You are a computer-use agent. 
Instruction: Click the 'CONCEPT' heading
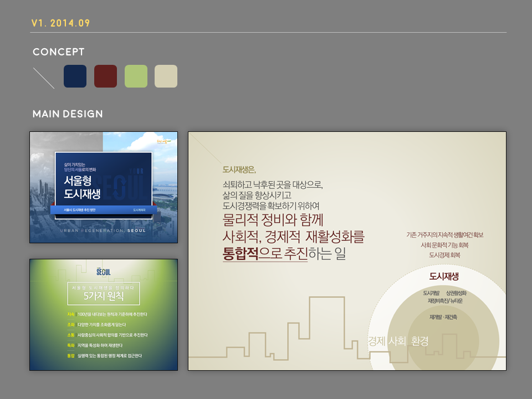(x=58, y=52)
